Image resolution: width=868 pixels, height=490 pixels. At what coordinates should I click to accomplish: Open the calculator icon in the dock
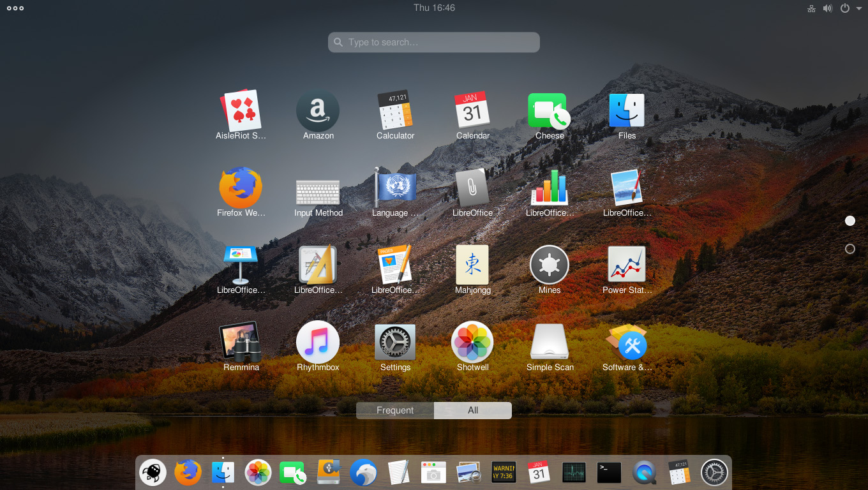click(x=679, y=473)
